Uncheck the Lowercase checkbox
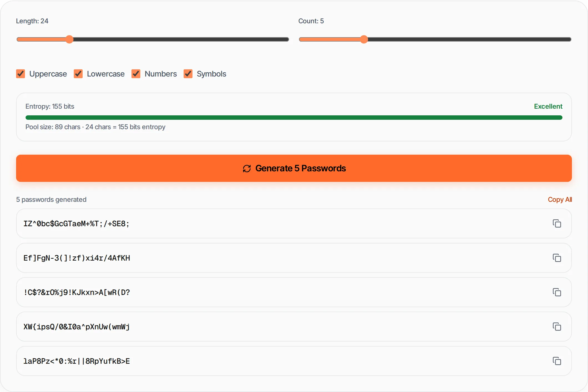 [78, 74]
